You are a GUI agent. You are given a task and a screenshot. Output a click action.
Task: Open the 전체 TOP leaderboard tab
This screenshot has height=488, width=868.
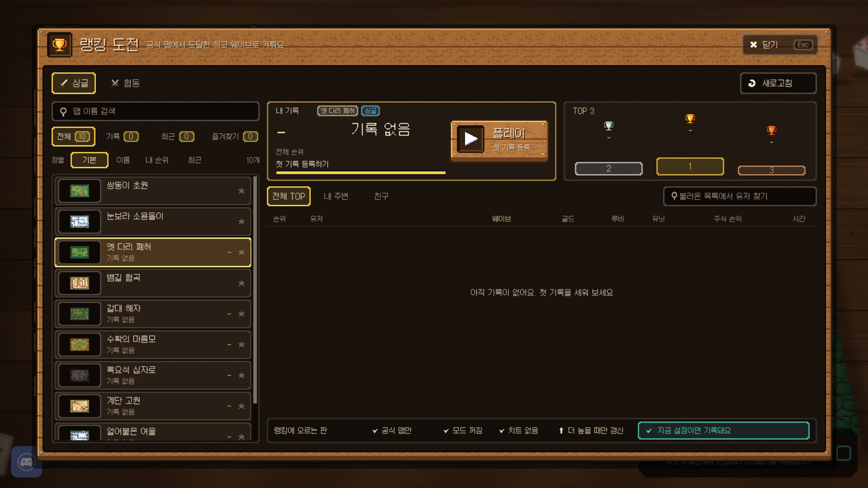pos(288,196)
